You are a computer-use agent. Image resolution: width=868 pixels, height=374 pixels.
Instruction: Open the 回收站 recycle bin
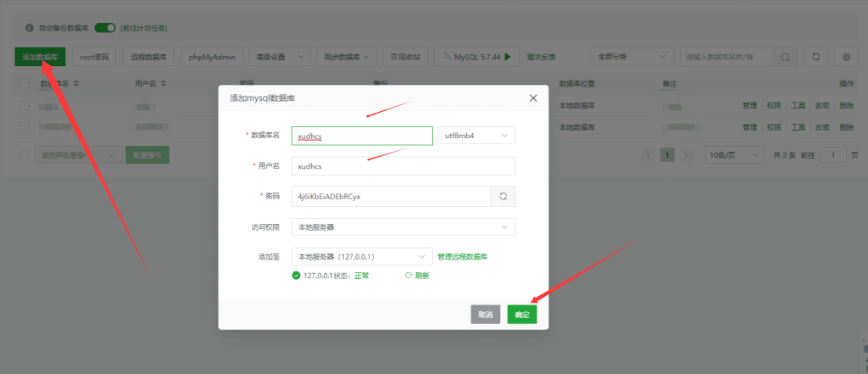(x=405, y=57)
